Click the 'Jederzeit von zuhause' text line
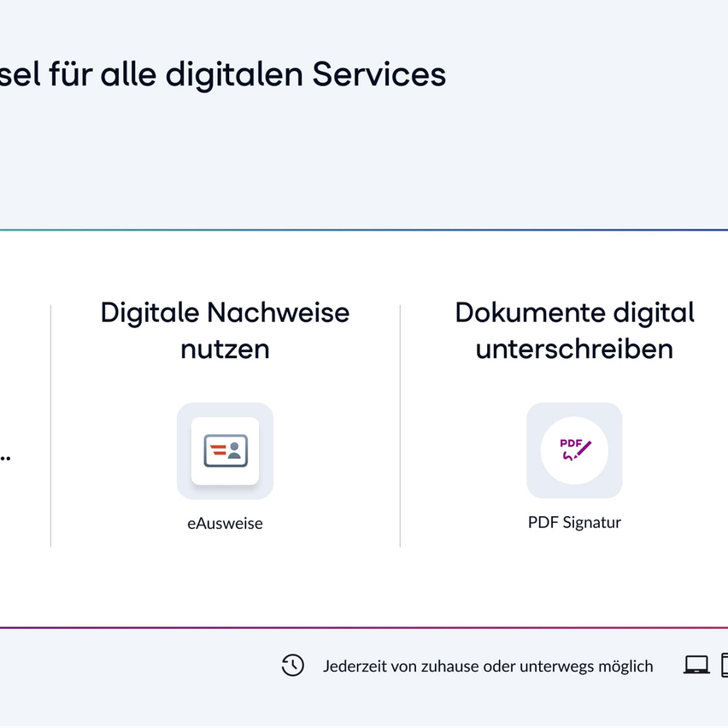728x728 pixels. coord(488,666)
